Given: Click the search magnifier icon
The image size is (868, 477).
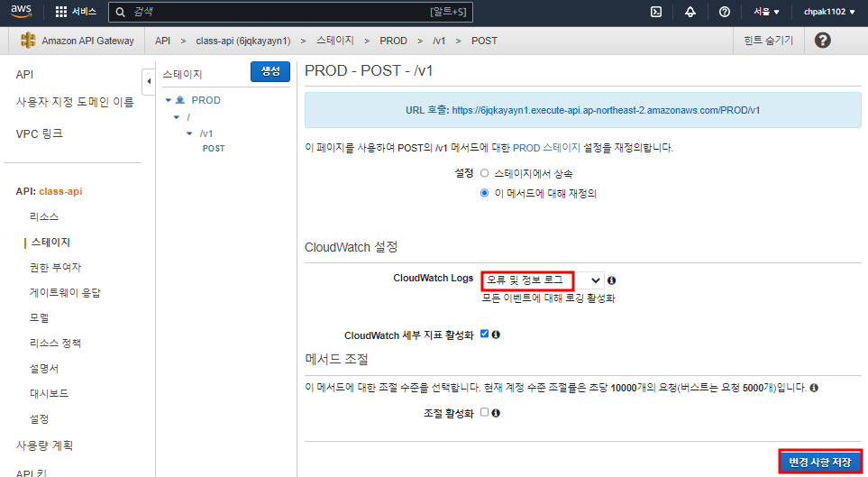Looking at the screenshot, I should [120, 12].
